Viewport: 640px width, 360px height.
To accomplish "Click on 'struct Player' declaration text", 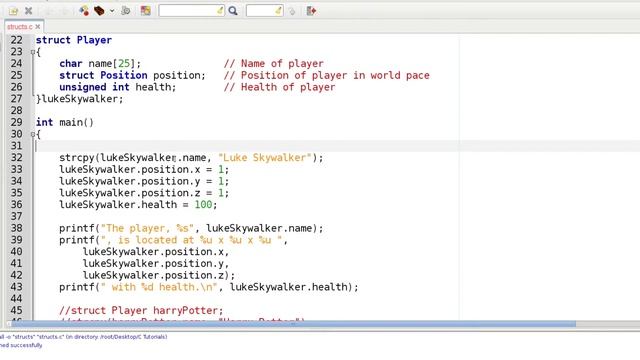I will click(x=73, y=40).
